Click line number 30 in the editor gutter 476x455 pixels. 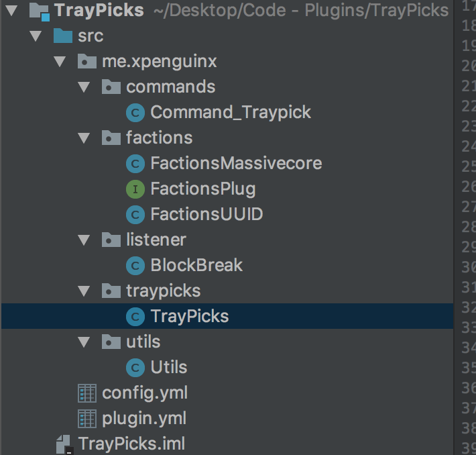tap(467, 267)
